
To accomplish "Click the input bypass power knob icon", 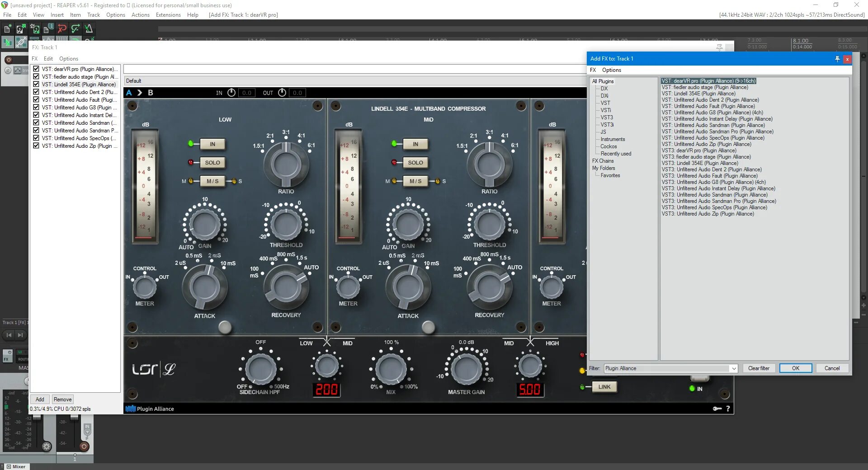I will tap(231, 93).
